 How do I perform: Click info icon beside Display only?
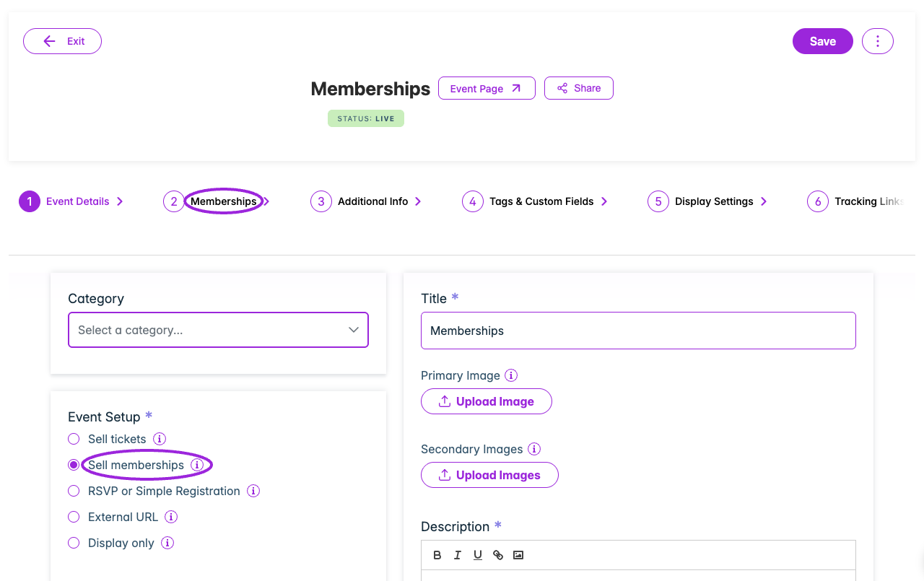[167, 543]
